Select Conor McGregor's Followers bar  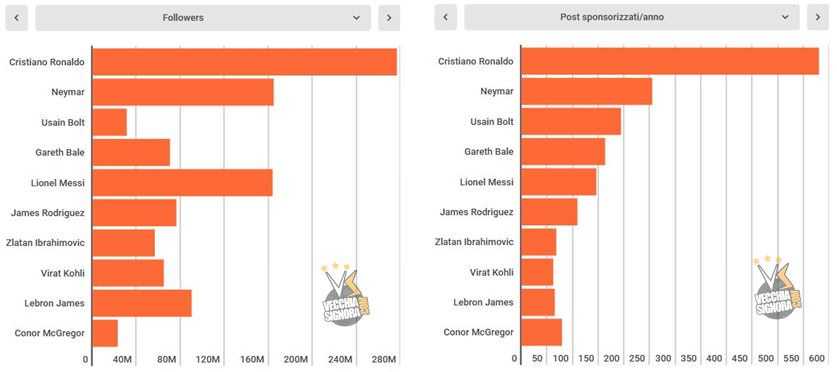pyautogui.click(x=105, y=333)
